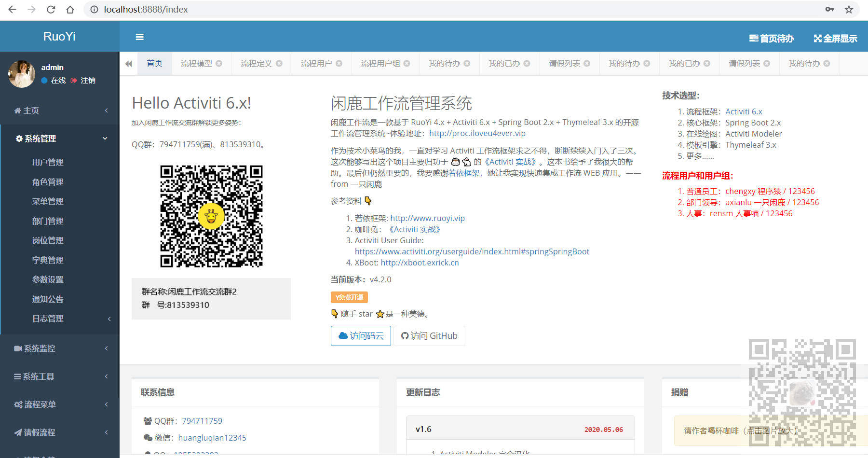Close the 流程用户 tab
Viewport: 868px width, 458px height.
click(339, 63)
